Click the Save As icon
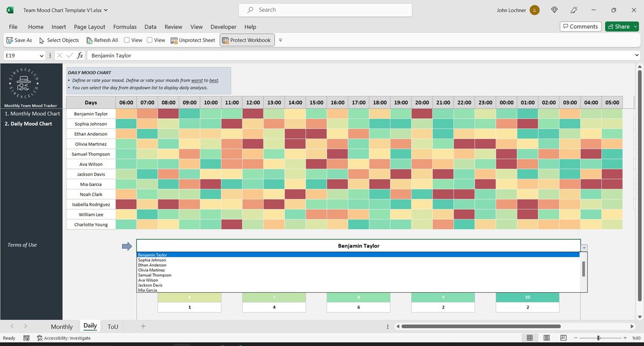The height and width of the screenshot is (346, 644). pyautogui.click(x=8, y=40)
